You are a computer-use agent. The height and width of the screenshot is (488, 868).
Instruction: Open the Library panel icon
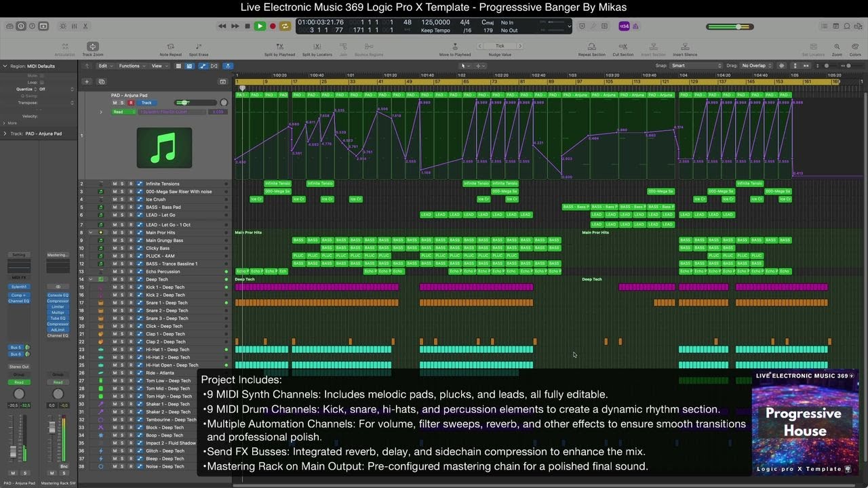pos(9,26)
